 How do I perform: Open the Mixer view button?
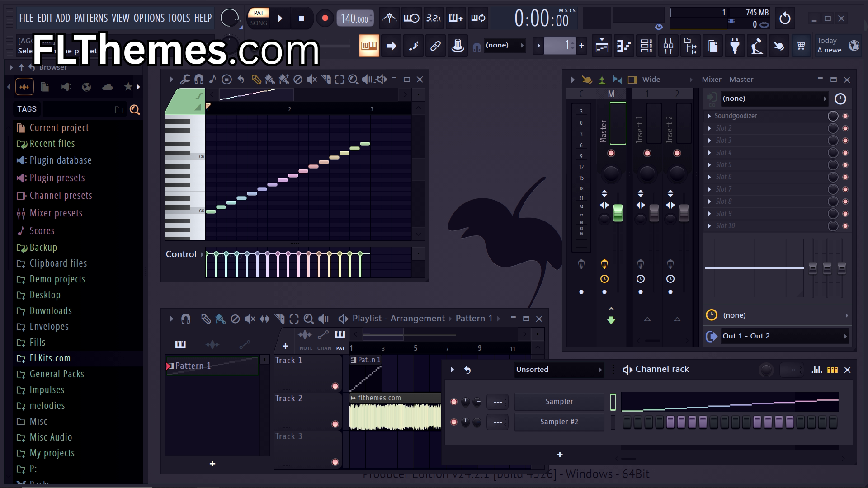[x=668, y=46]
